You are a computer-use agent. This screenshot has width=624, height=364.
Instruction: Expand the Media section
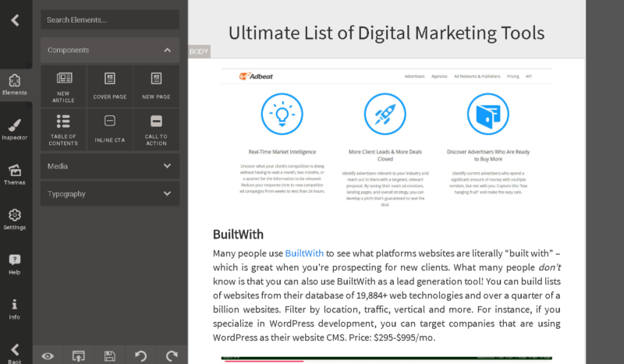pos(110,166)
